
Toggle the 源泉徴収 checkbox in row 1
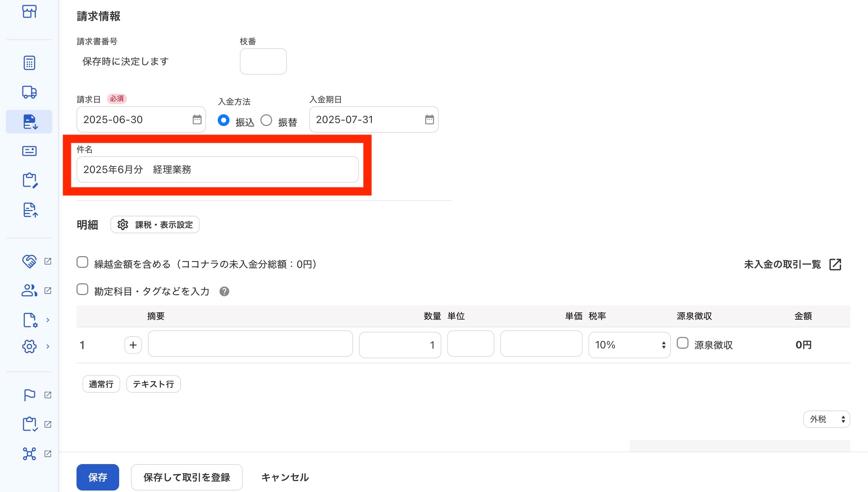coord(683,343)
